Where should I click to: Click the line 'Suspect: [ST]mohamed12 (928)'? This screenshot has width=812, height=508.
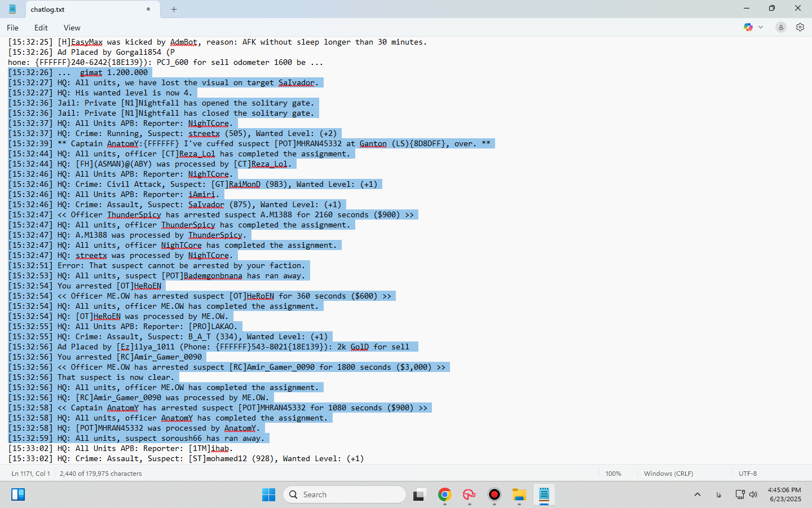186,458
